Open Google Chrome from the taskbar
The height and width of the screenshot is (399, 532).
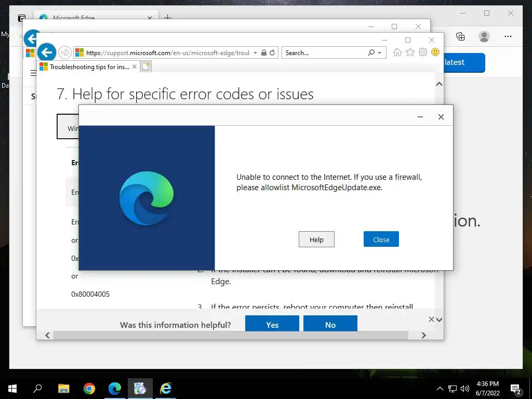coord(89,389)
